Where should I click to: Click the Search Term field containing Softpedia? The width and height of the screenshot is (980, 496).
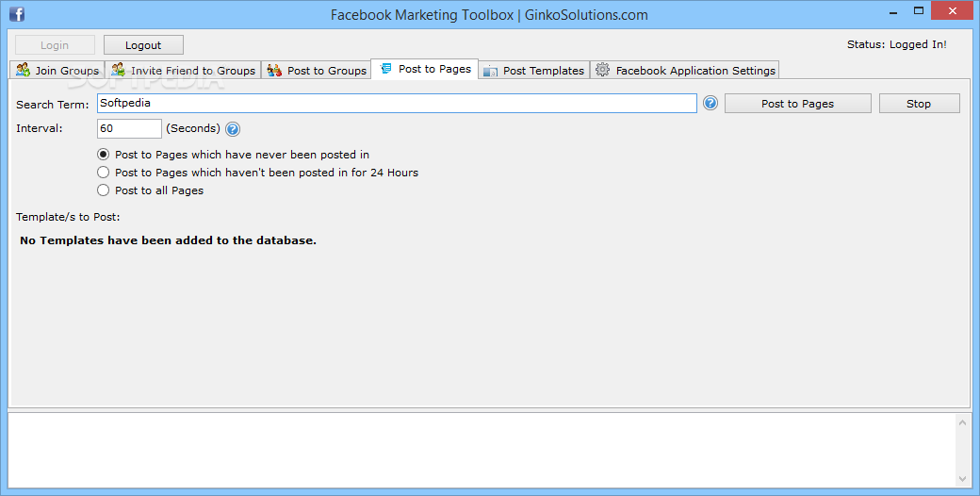tap(397, 103)
